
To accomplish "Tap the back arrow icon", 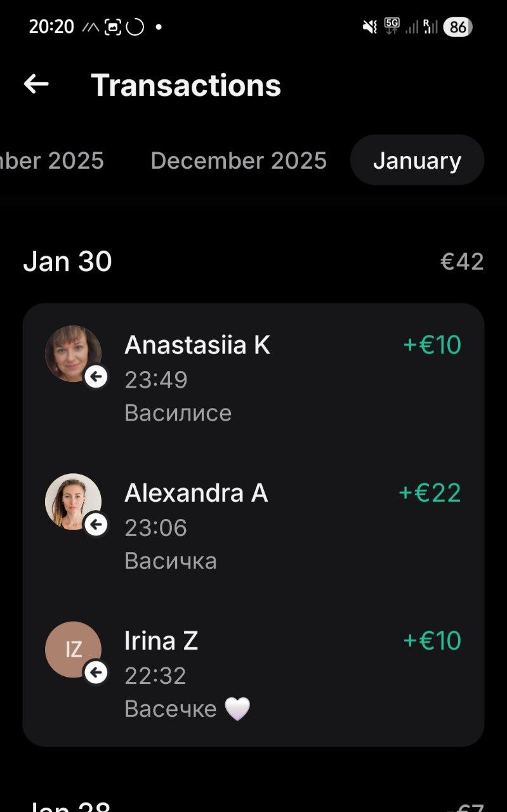I will pyautogui.click(x=36, y=84).
